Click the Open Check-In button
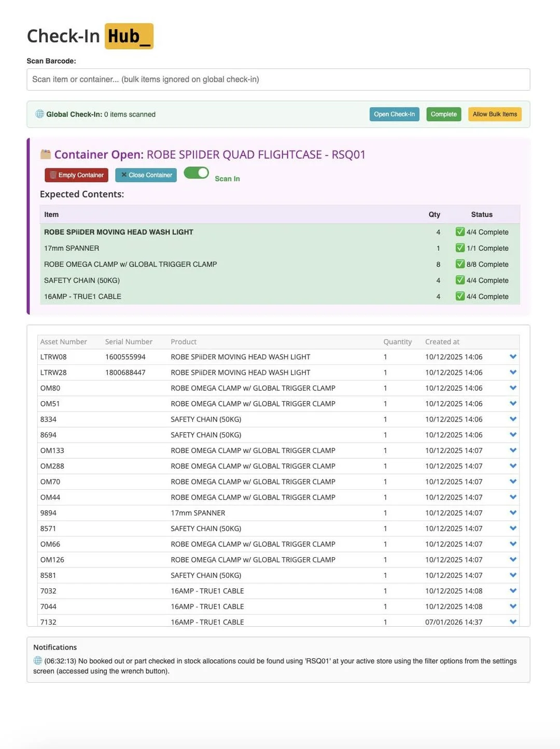Image resolution: width=560 pixels, height=749 pixels. (x=394, y=114)
